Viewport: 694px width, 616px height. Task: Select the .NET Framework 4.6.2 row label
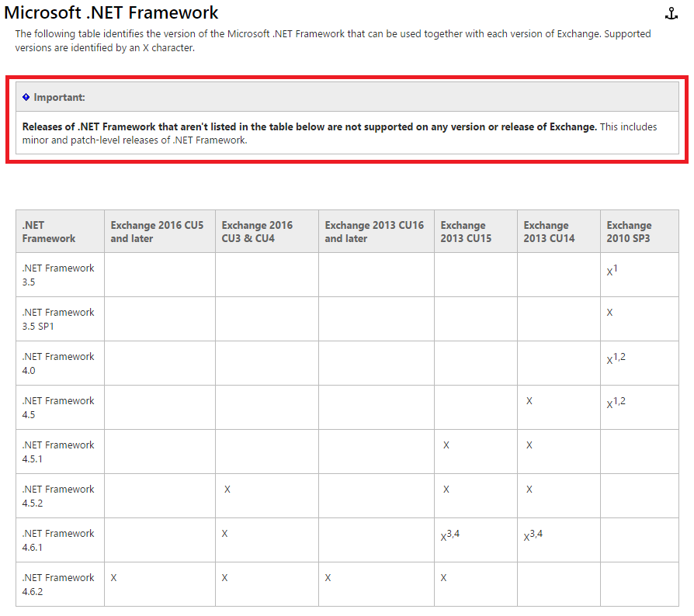tap(57, 583)
